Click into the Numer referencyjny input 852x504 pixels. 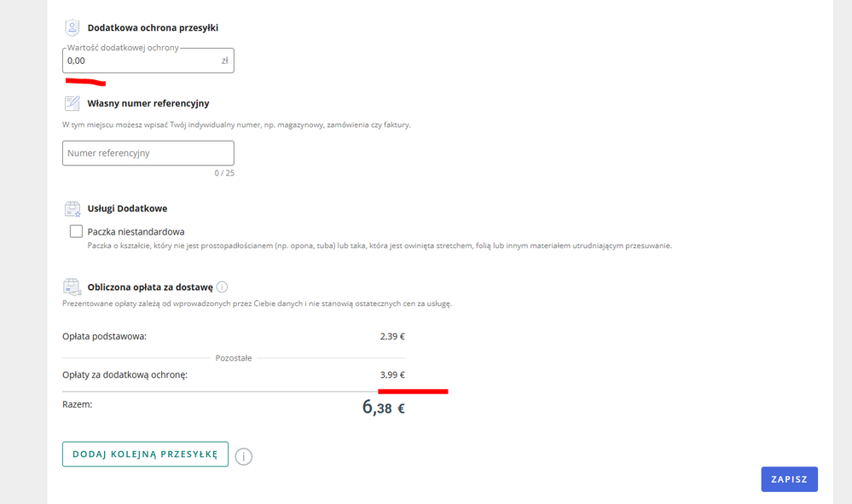tap(148, 154)
